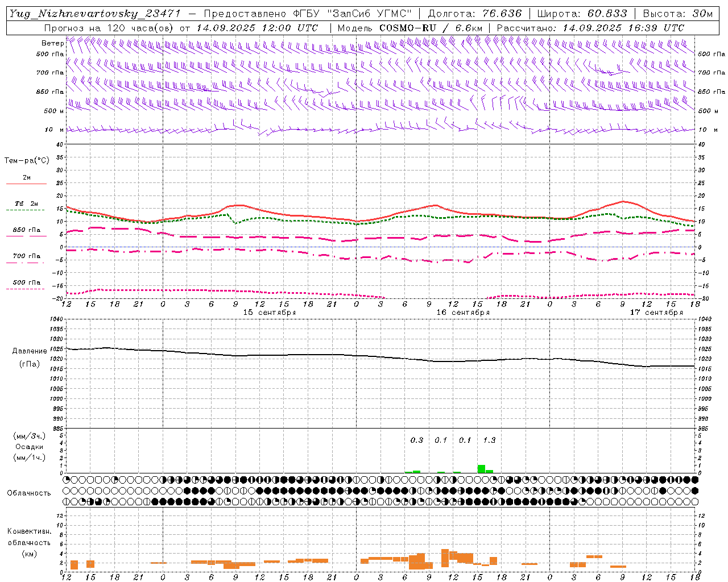Click the 500 гПа temperature legend entry
This screenshot has width=728, height=582.
point(27,282)
